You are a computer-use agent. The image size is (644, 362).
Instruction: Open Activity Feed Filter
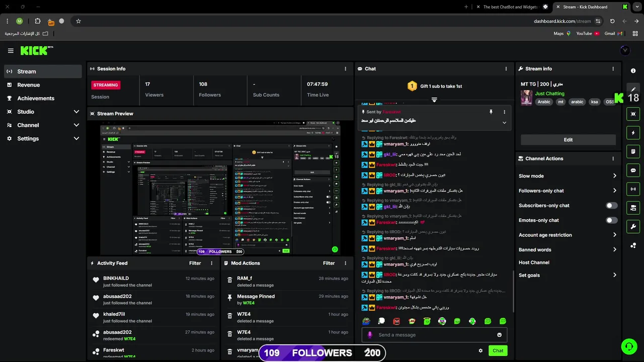pos(195,263)
